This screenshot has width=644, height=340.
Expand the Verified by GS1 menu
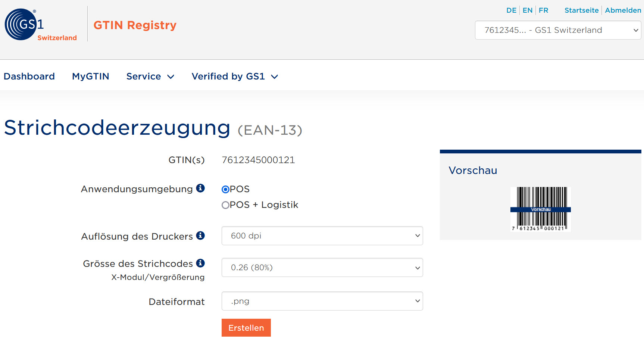[x=234, y=76]
